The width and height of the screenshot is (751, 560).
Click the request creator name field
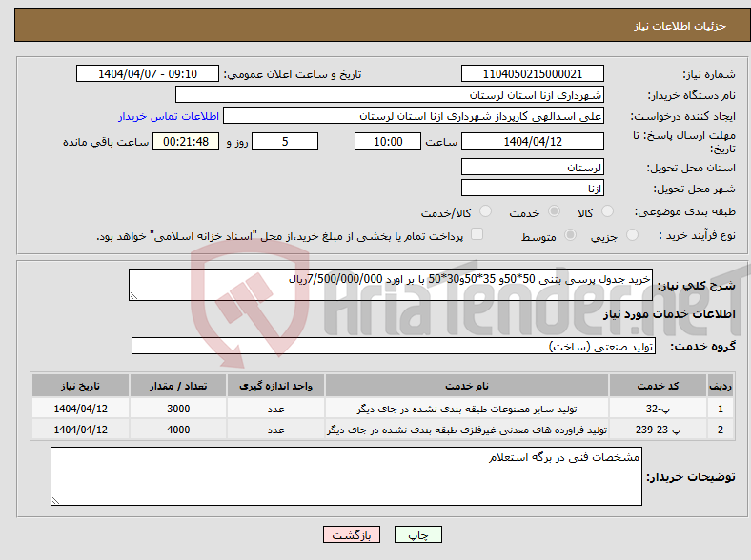pos(414,116)
